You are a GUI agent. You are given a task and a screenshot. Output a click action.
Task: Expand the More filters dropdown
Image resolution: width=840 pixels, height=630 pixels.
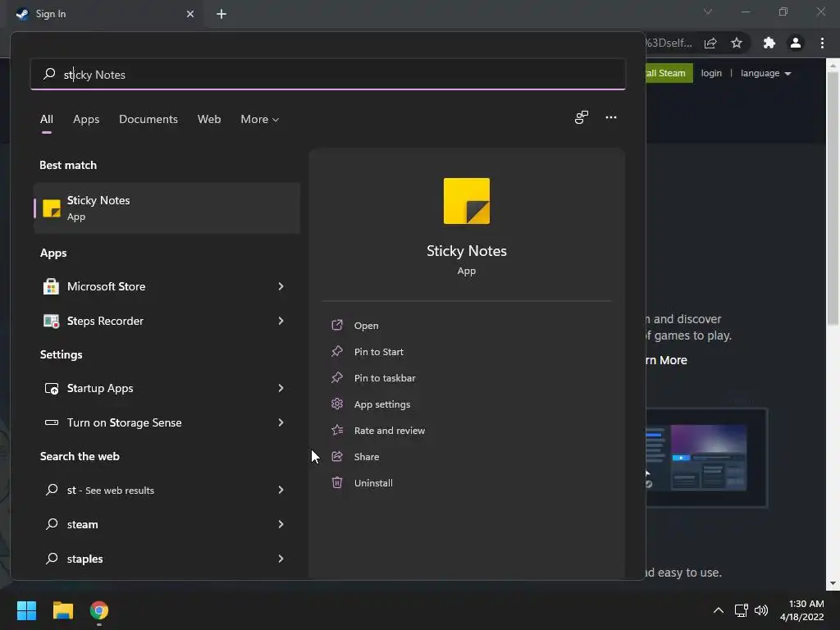(260, 120)
